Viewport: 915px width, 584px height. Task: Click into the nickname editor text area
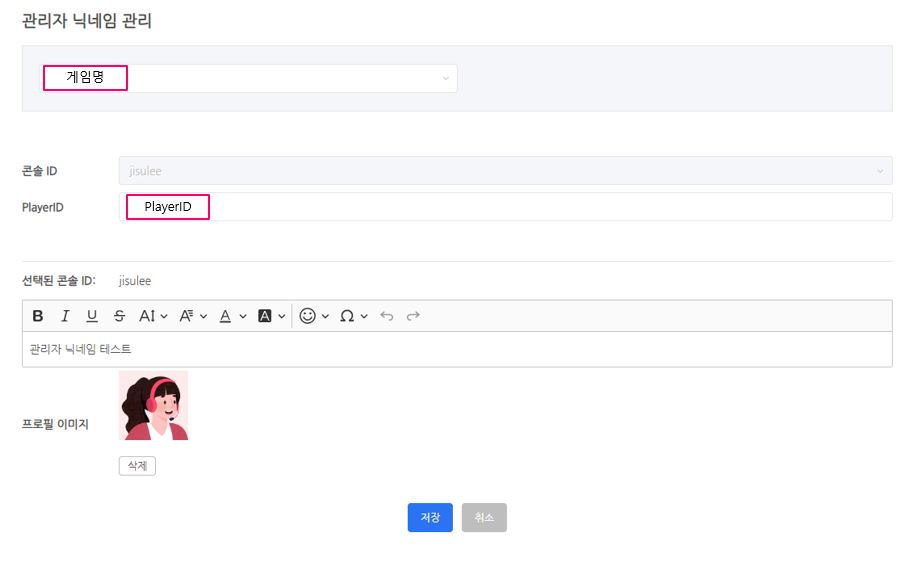[458, 349]
